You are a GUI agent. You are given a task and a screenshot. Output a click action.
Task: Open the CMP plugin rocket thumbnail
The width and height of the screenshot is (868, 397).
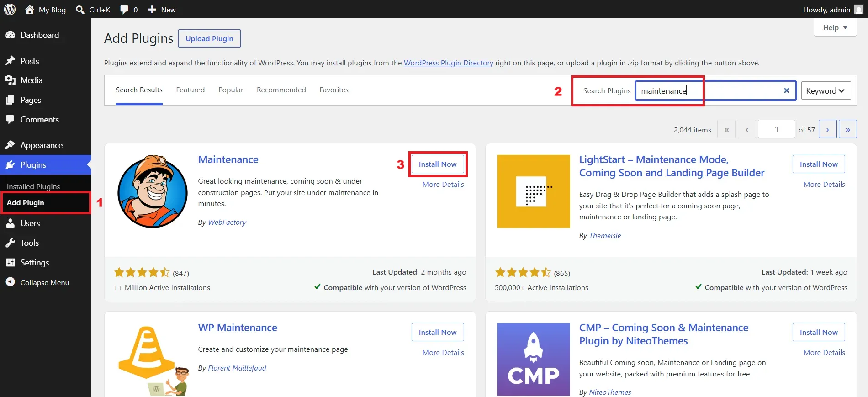pos(533,360)
